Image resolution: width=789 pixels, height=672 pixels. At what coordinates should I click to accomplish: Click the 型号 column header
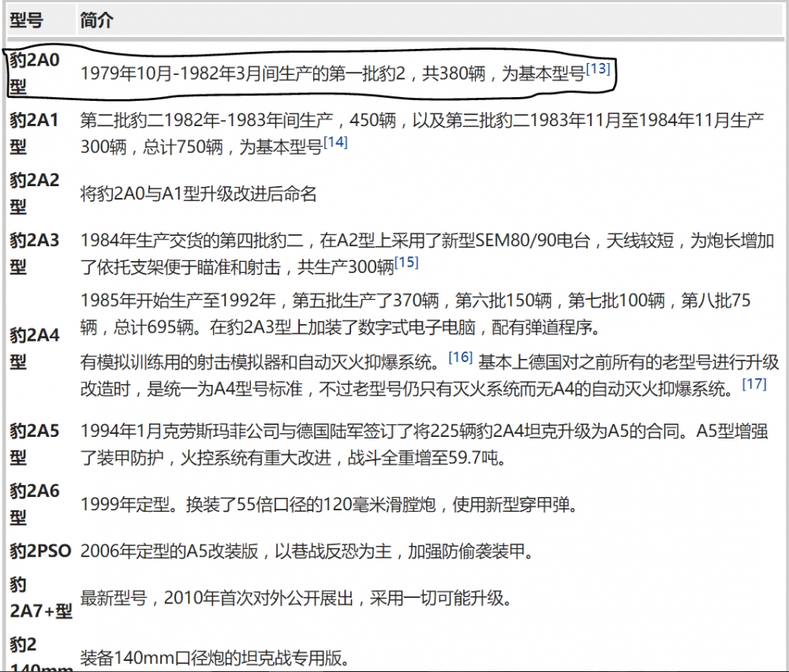coord(26,21)
